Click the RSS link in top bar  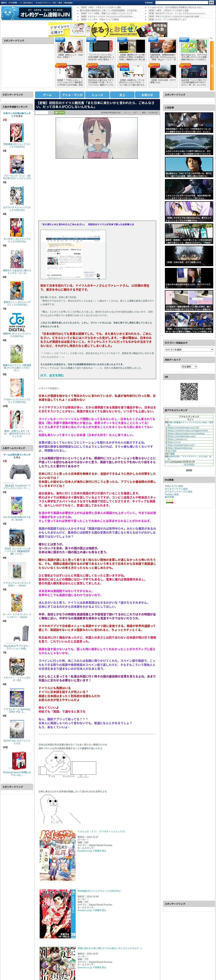pyautogui.click(x=54, y=3)
